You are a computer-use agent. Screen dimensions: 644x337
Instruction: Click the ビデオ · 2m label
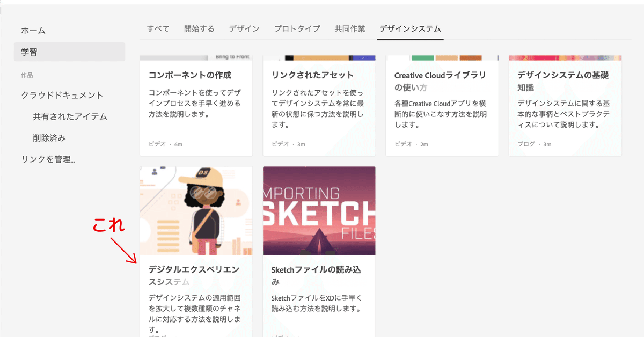[x=411, y=144]
